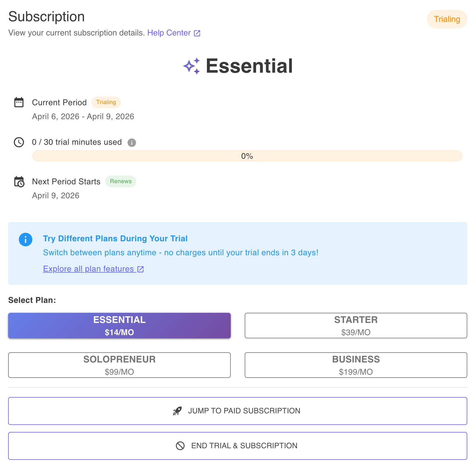Click the Trialing status badge top right
The image size is (476, 468).
point(447,19)
